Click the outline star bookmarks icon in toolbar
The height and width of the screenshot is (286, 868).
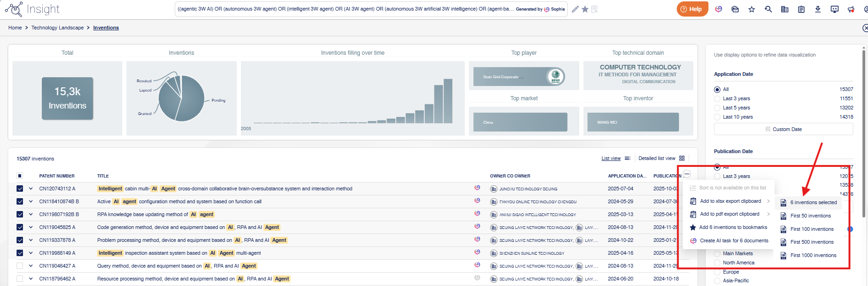point(752,9)
